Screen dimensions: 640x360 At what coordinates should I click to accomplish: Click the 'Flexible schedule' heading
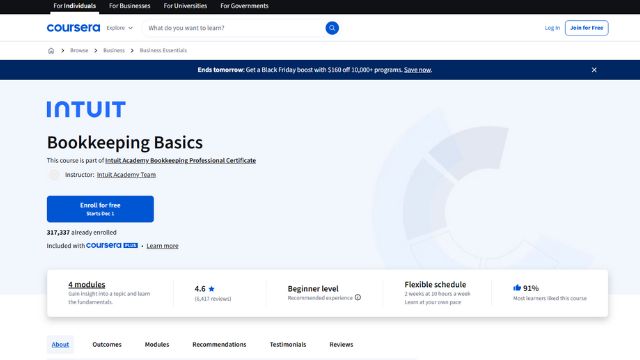tap(435, 284)
